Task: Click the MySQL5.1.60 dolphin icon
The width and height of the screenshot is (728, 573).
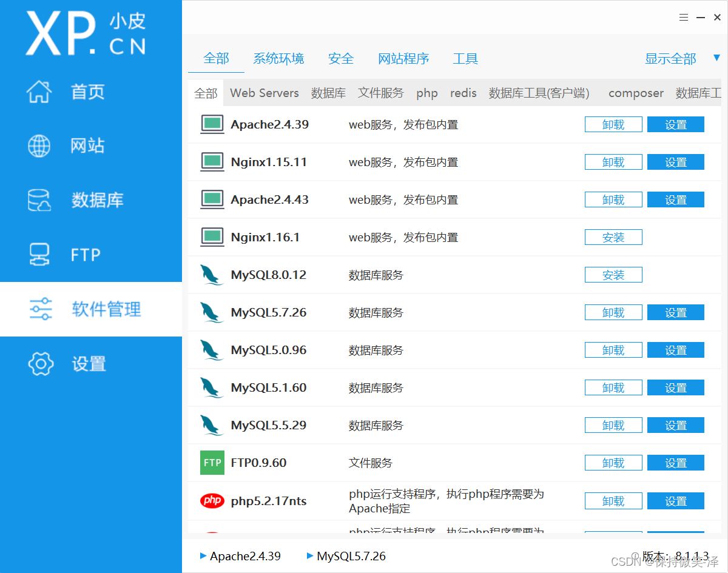Action: pyautogui.click(x=212, y=387)
